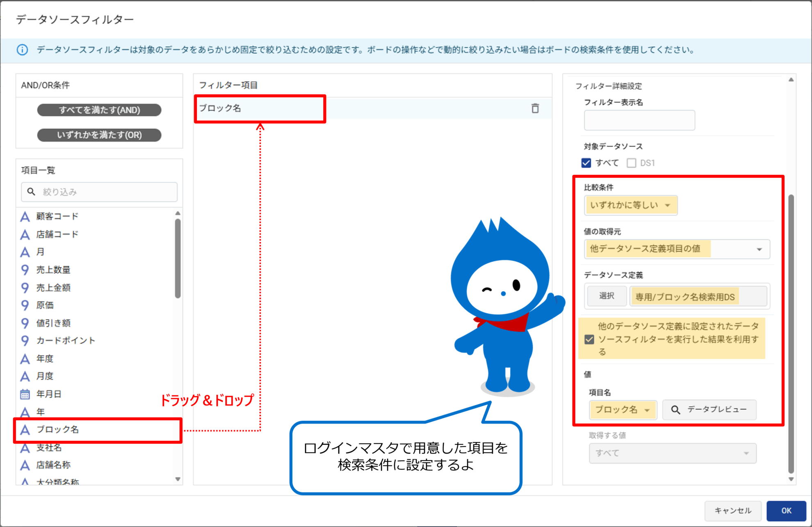Viewport: 812px width, 527px height.
Task: Click the info icon in the blue banner
Action: pos(22,50)
